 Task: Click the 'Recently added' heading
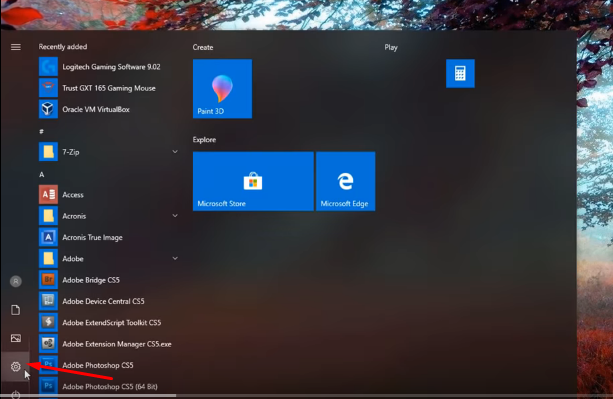point(63,47)
